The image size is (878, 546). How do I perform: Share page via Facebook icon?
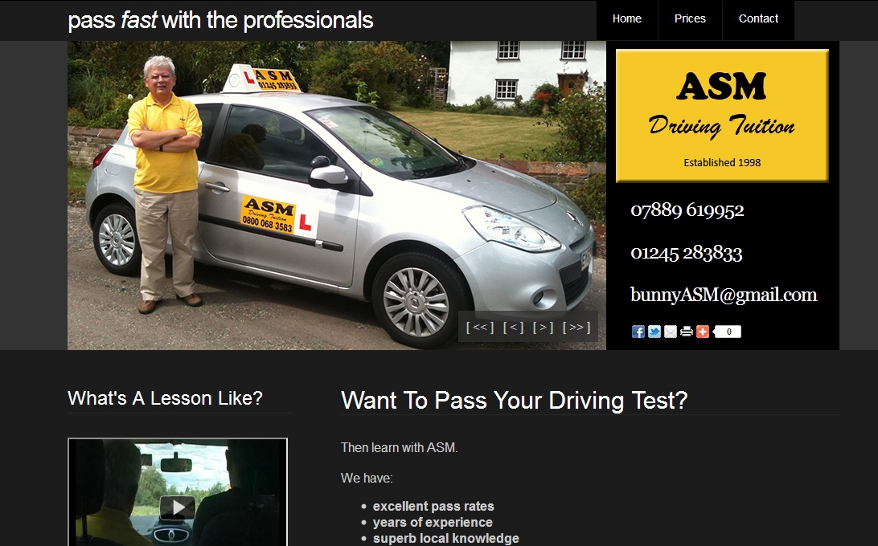click(x=638, y=332)
